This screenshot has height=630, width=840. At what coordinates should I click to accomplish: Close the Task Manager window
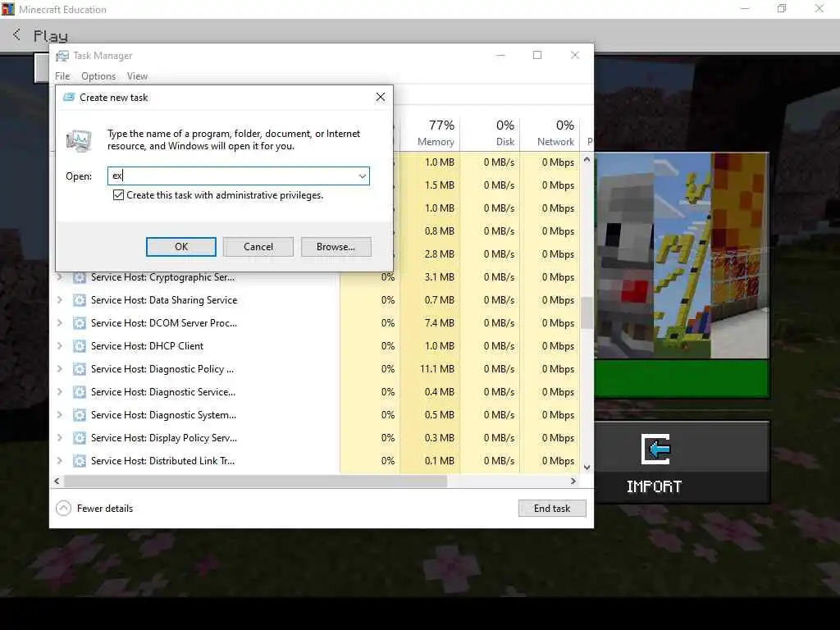click(x=575, y=55)
